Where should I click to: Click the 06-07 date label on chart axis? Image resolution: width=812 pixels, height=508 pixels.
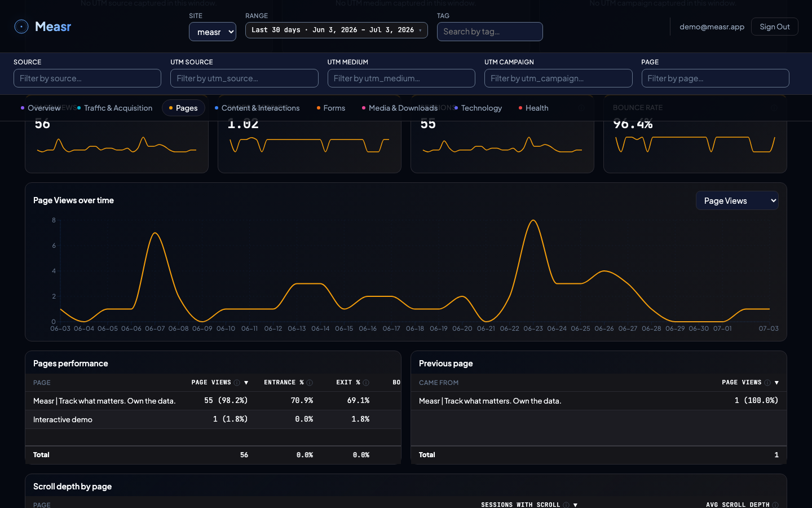point(155,329)
